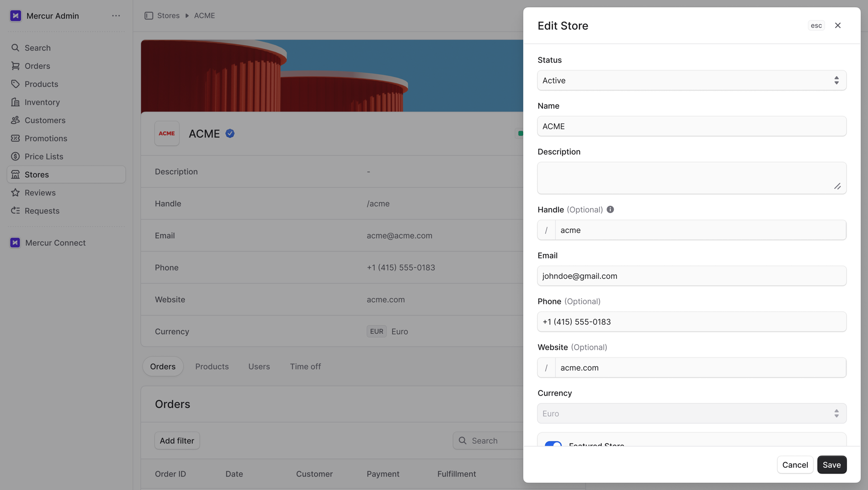Click the ACME breadcrumb item
Image resolution: width=868 pixels, height=490 pixels.
(x=204, y=16)
